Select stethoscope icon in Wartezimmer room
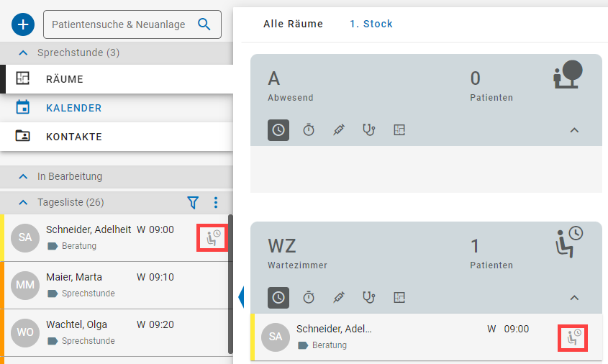The width and height of the screenshot is (608, 364). [369, 296]
